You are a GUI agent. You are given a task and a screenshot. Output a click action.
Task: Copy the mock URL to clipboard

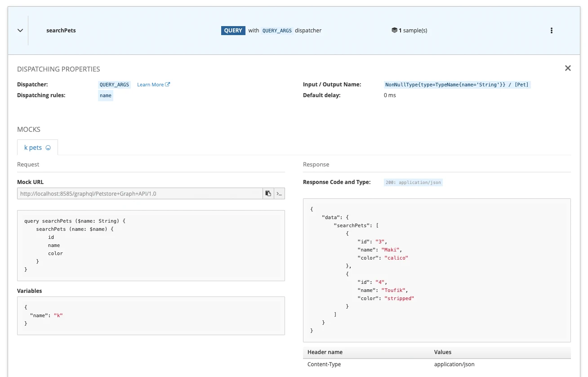click(x=268, y=193)
